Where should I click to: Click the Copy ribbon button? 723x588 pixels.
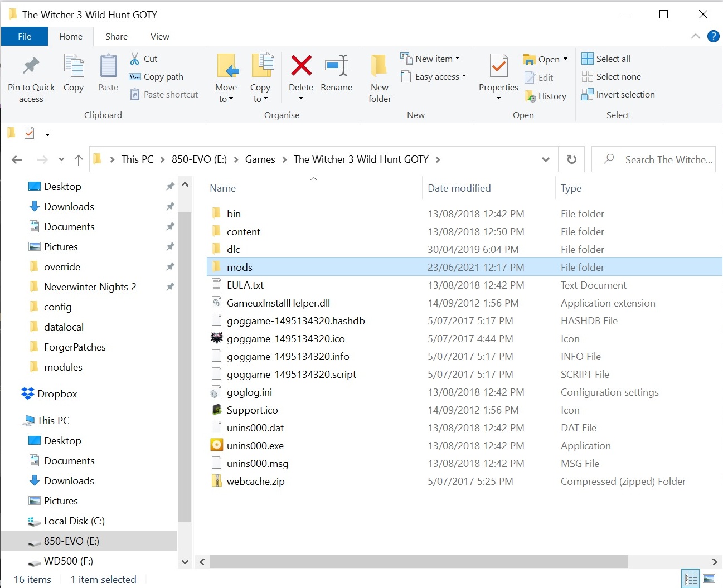tap(74, 74)
